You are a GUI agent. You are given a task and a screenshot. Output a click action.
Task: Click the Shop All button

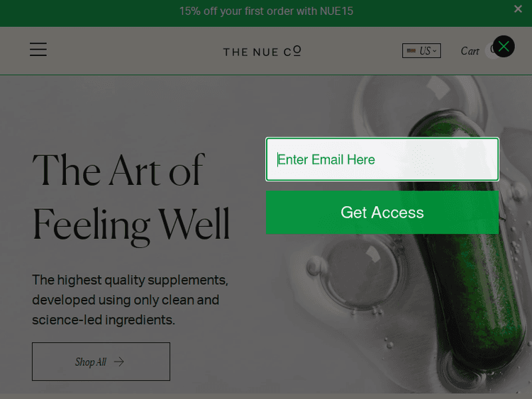[x=101, y=361]
